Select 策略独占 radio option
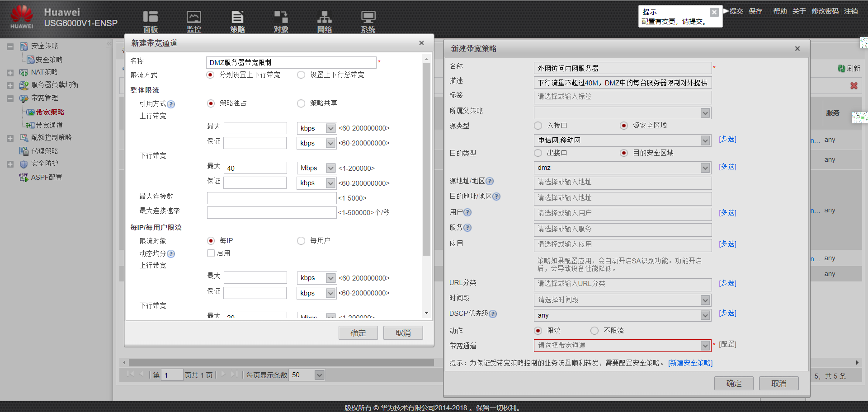The image size is (868, 412). click(211, 103)
